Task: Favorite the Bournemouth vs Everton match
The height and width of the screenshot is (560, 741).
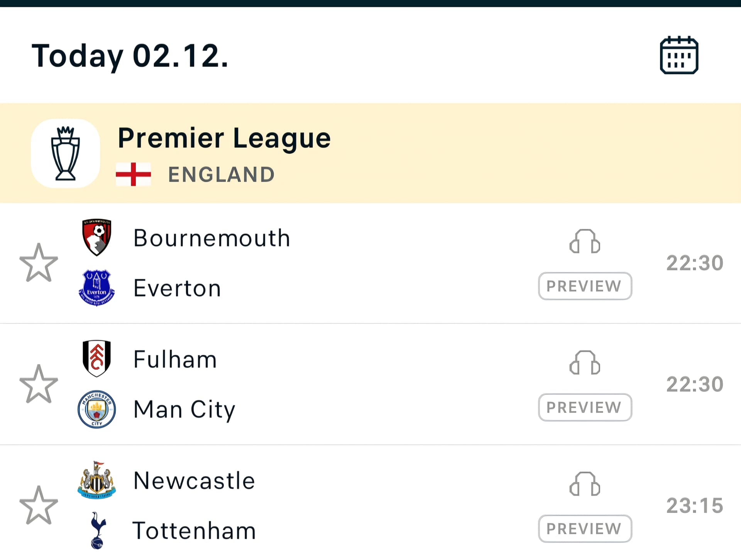Action: (39, 263)
